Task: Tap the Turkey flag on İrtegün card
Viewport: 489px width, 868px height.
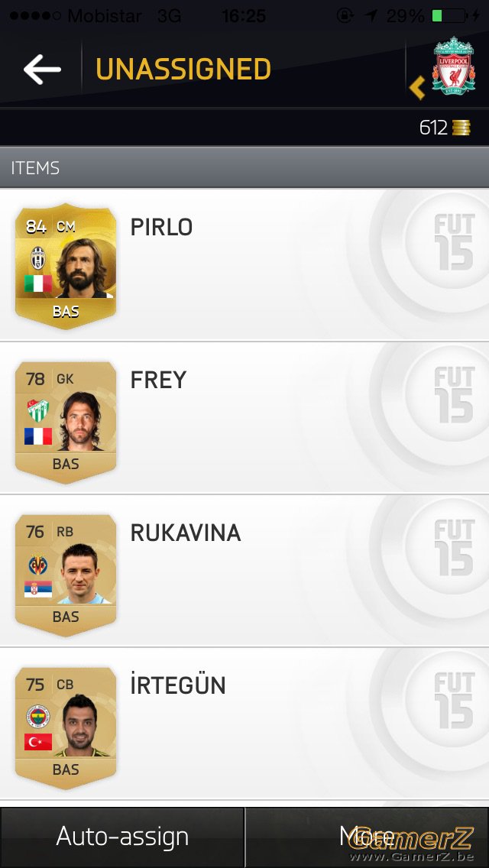Action: (x=38, y=742)
